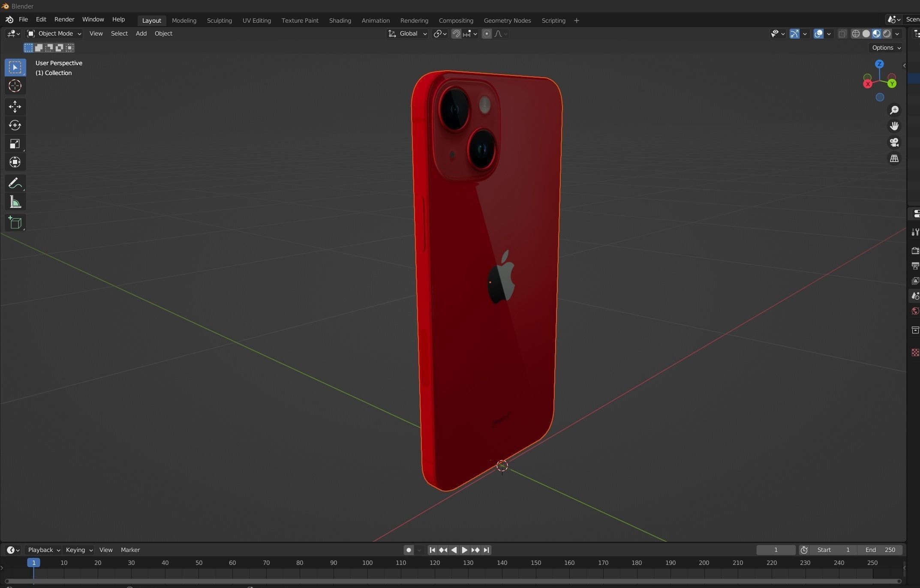This screenshot has width=920, height=588.
Task: Click the frame 1 playhead marker
Action: click(x=33, y=563)
